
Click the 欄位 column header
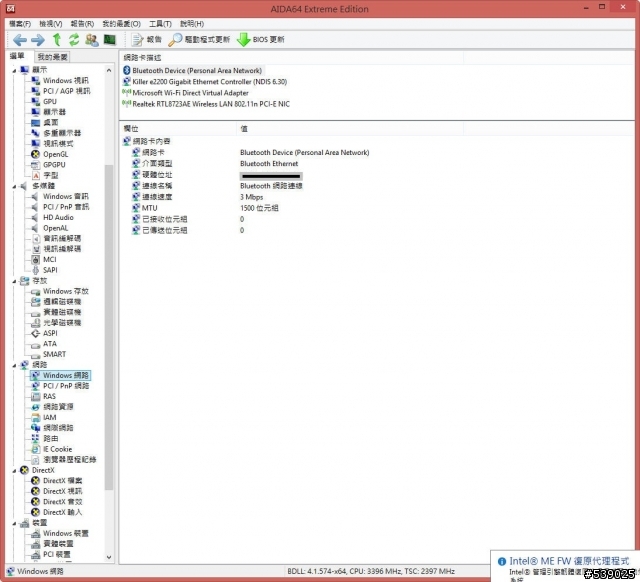[x=178, y=129]
